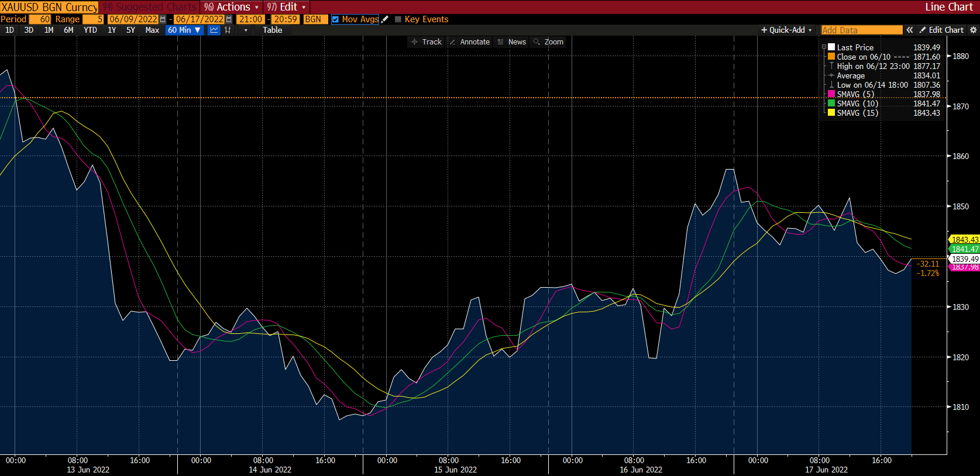Screen dimensions: 980x476
Task: Select the YTD range button
Action: pos(90,30)
